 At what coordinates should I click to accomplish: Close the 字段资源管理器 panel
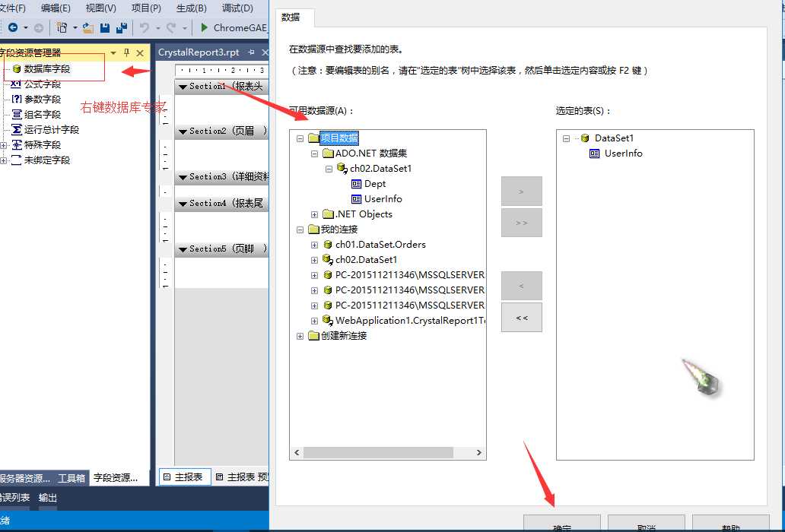tap(140, 52)
